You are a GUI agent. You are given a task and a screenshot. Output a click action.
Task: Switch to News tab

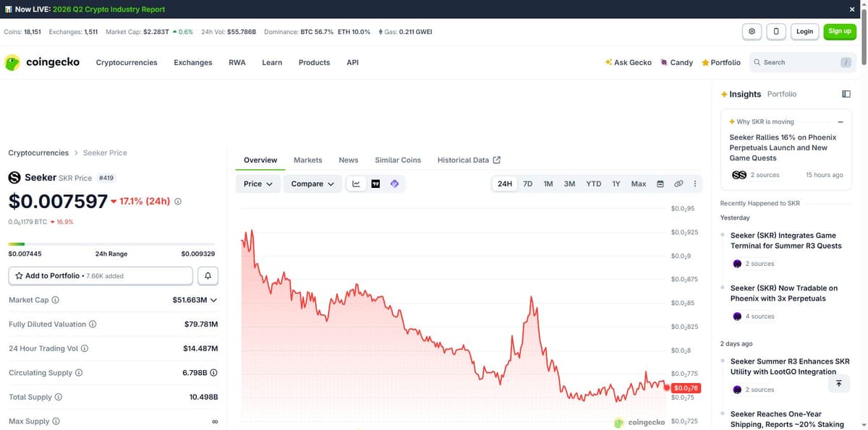pyautogui.click(x=349, y=160)
